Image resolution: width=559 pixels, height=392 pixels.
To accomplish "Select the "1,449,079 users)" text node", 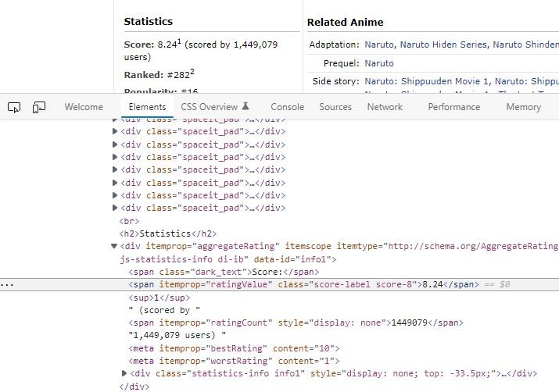I will click(x=177, y=336).
